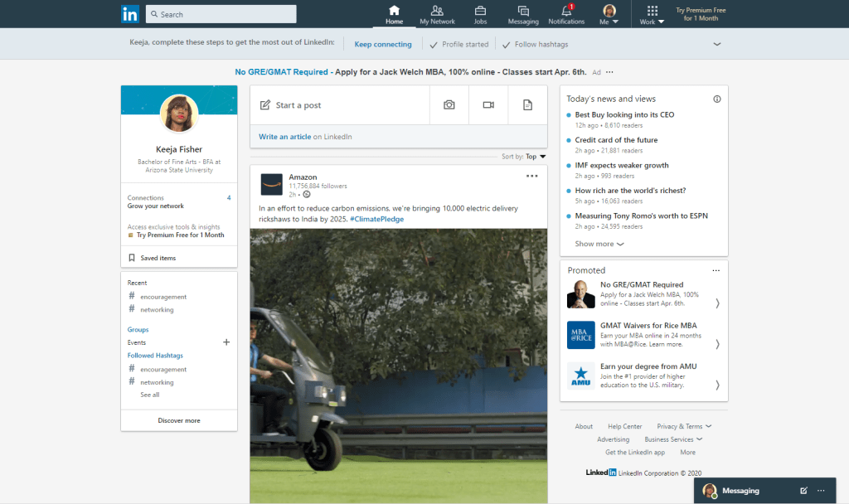Click the compose message icon in Messaging bar
This screenshot has height=504, width=849.
point(803,491)
